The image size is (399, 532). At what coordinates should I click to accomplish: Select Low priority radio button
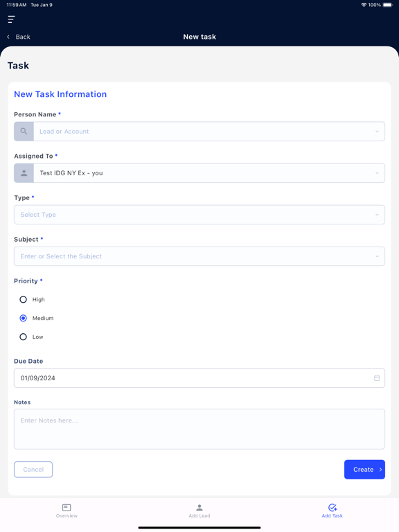(x=23, y=337)
